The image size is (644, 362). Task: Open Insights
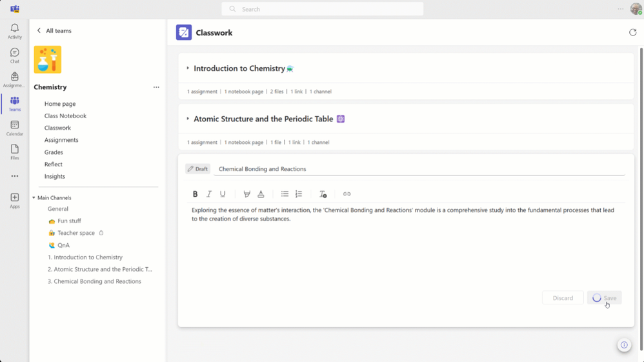point(55,176)
